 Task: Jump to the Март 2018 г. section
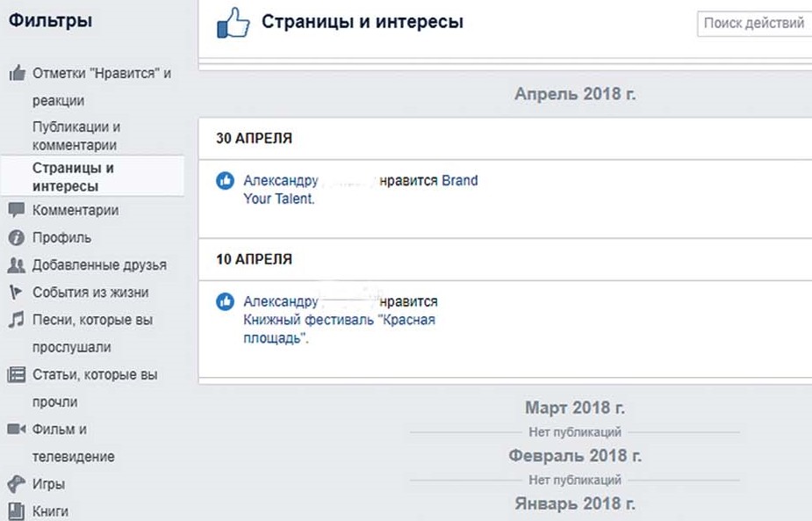(574, 408)
